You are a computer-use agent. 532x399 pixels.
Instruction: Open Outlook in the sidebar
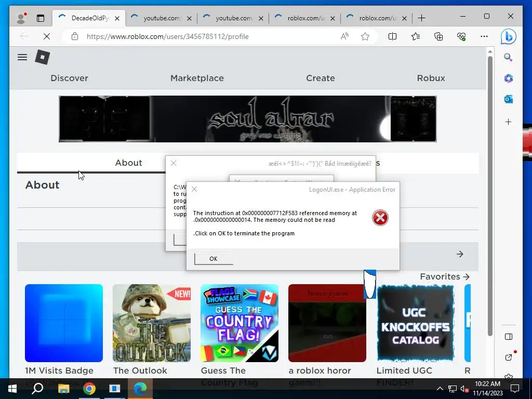tap(508, 99)
